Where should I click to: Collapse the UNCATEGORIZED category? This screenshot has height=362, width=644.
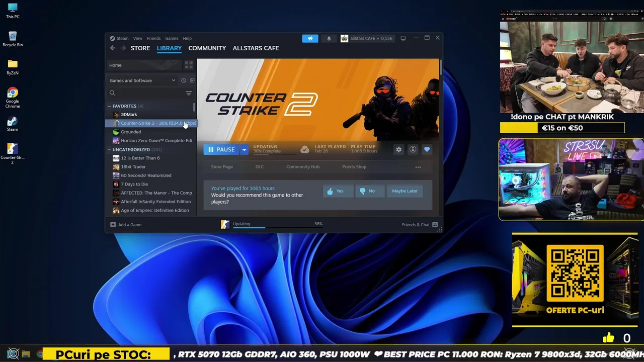[109, 150]
